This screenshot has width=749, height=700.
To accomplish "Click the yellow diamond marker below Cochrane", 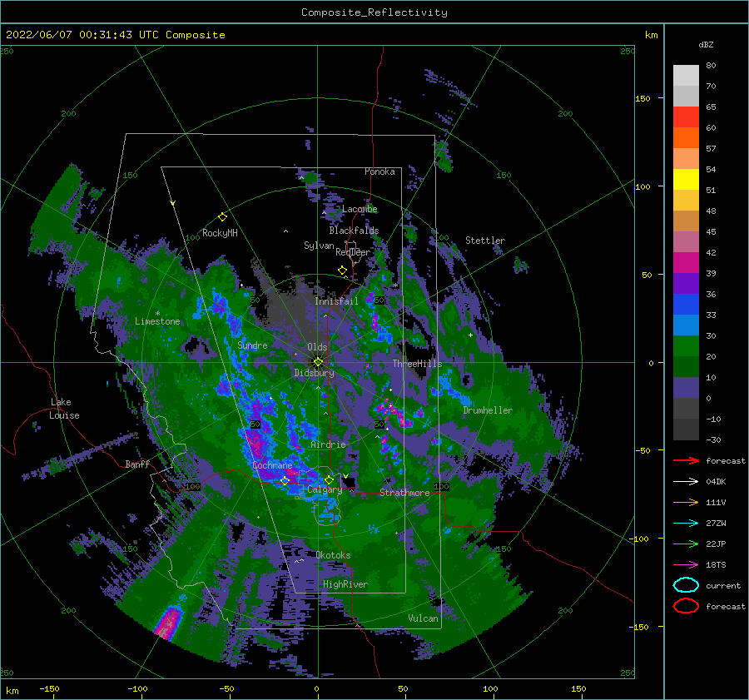I will [x=285, y=480].
